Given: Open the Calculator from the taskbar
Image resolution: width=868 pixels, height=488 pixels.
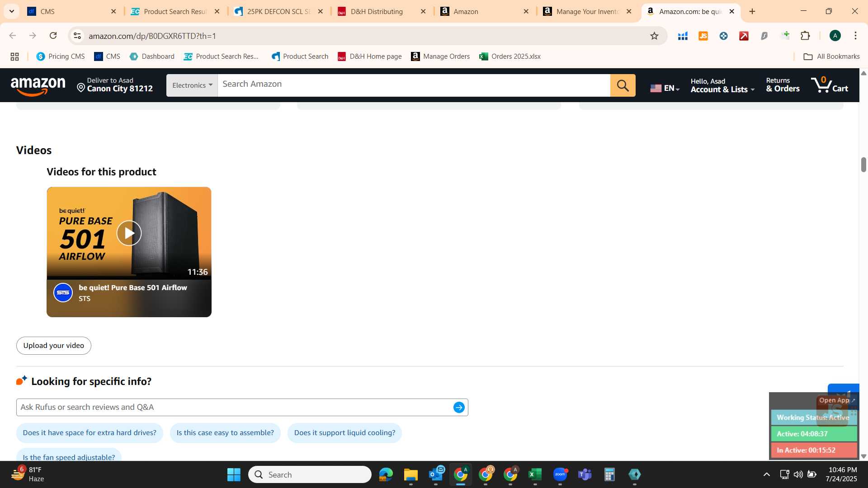Looking at the screenshot, I should [x=609, y=475].
